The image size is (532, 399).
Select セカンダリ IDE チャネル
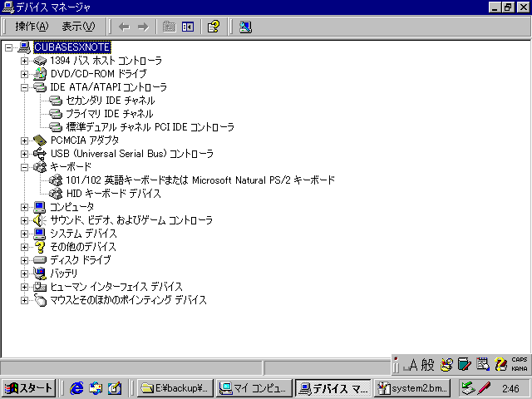click(111, 101)
